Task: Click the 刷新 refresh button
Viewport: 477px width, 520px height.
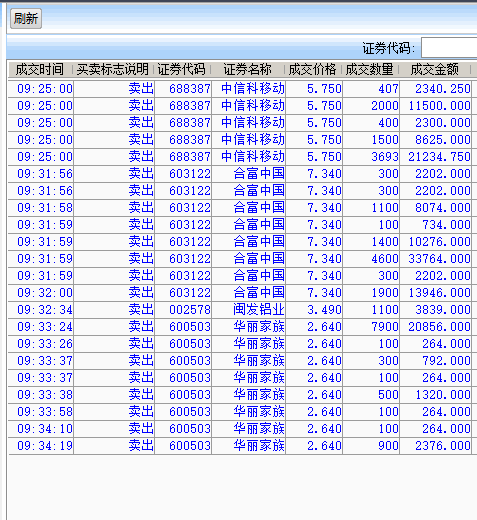Action: click(x=26, y=18)
